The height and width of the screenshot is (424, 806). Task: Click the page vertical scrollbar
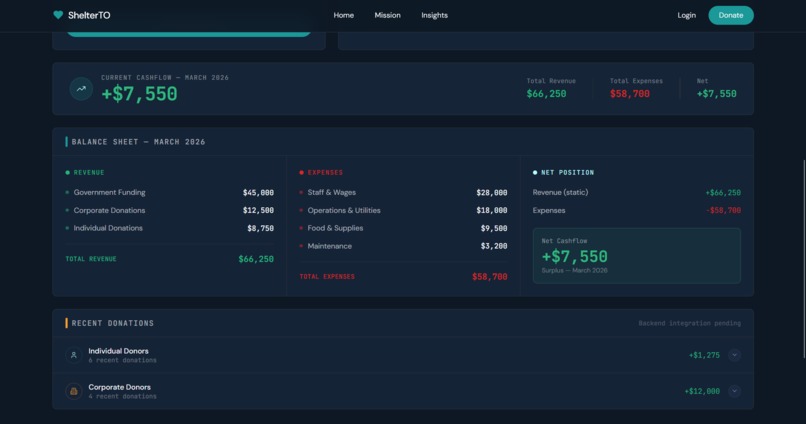[804, 259]
